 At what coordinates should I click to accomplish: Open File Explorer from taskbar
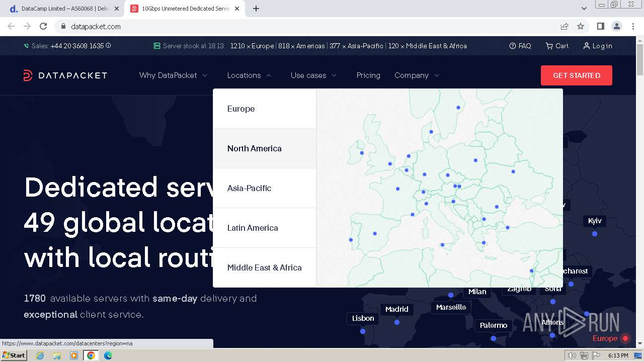click(x=57, y=355)
